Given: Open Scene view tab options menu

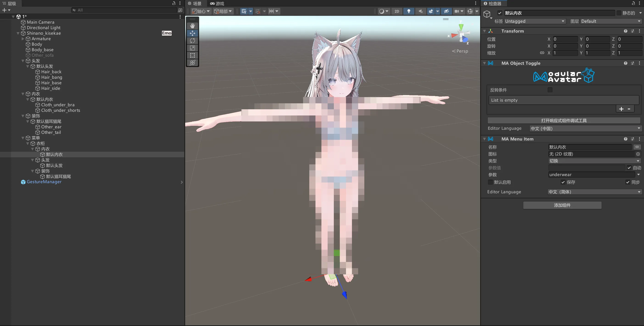Looking at the screenshot, I should [x=476, y=3].
